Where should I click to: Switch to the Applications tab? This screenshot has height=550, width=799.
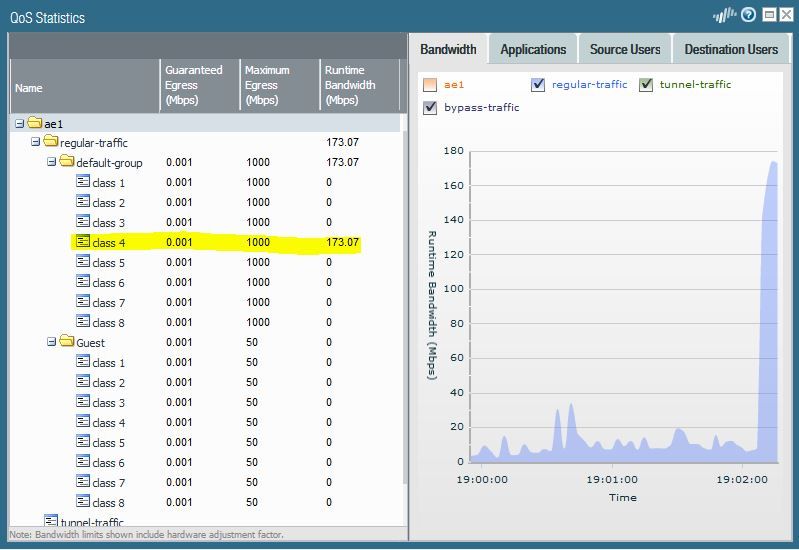(533, 49)
